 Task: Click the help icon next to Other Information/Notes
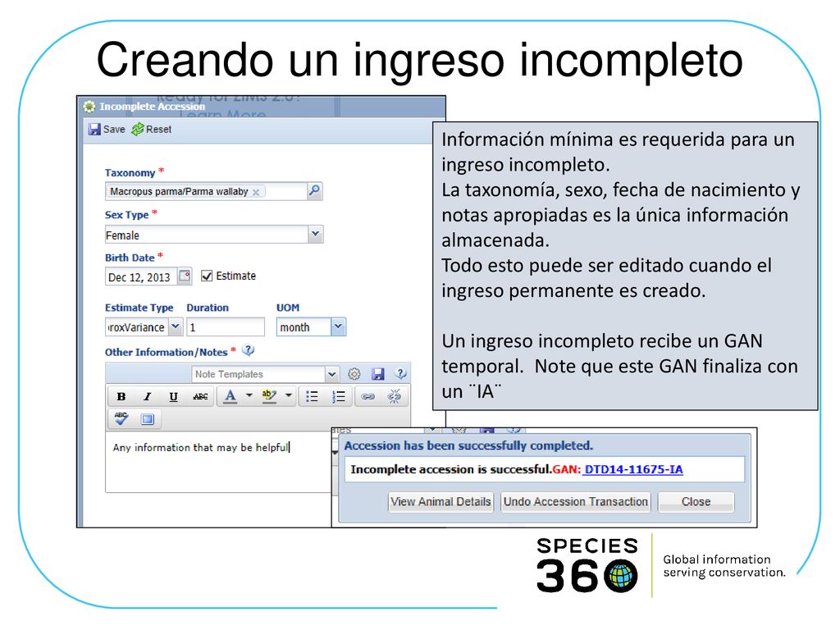(248, 351)
